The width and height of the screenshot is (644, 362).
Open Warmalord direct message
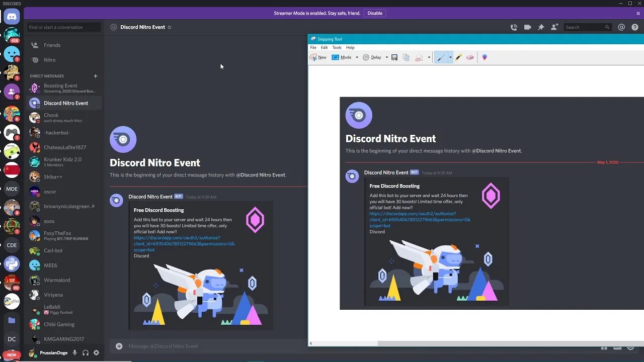tap(64, 280)
